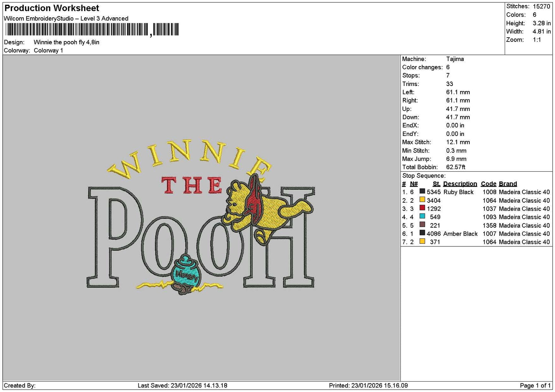The height and width of the screenshot is (392, 555).
Task: Click stitch count '5345' in row 1
Action: (x=434, y=192)
